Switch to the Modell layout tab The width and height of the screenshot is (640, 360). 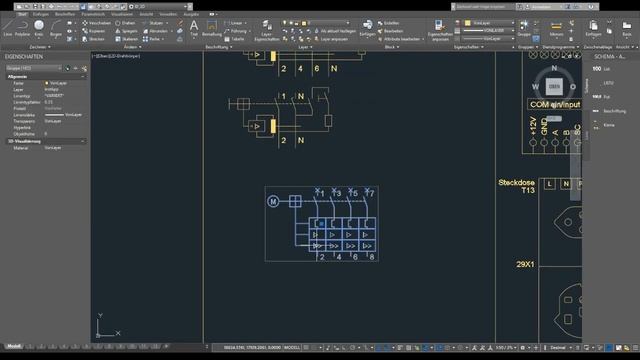14,347
